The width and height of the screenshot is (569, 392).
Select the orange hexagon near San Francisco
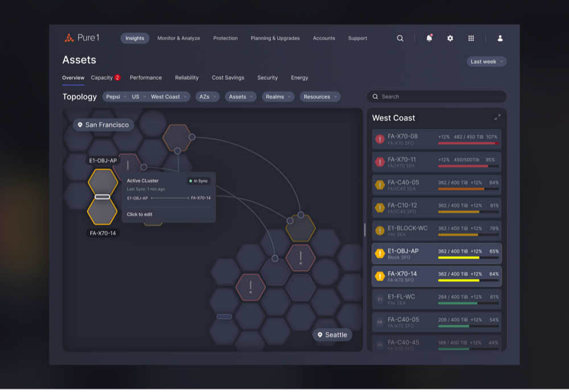click(x=177, y=138)
